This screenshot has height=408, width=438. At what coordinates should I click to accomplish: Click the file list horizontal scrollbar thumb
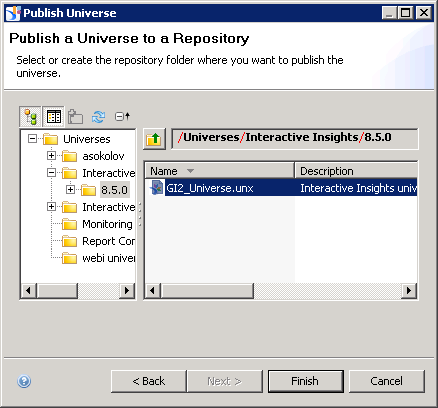pos(207,291)
